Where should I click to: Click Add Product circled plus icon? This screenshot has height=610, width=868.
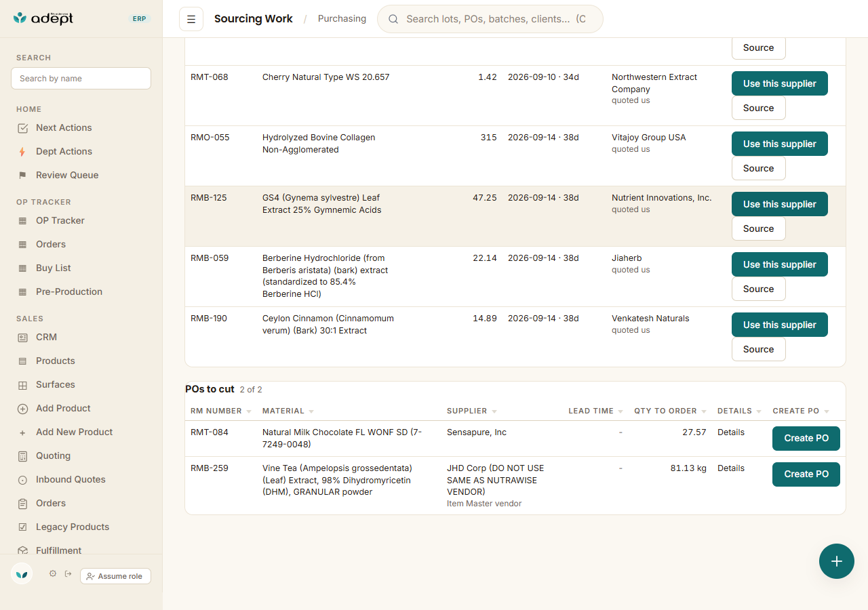(22, 409)
